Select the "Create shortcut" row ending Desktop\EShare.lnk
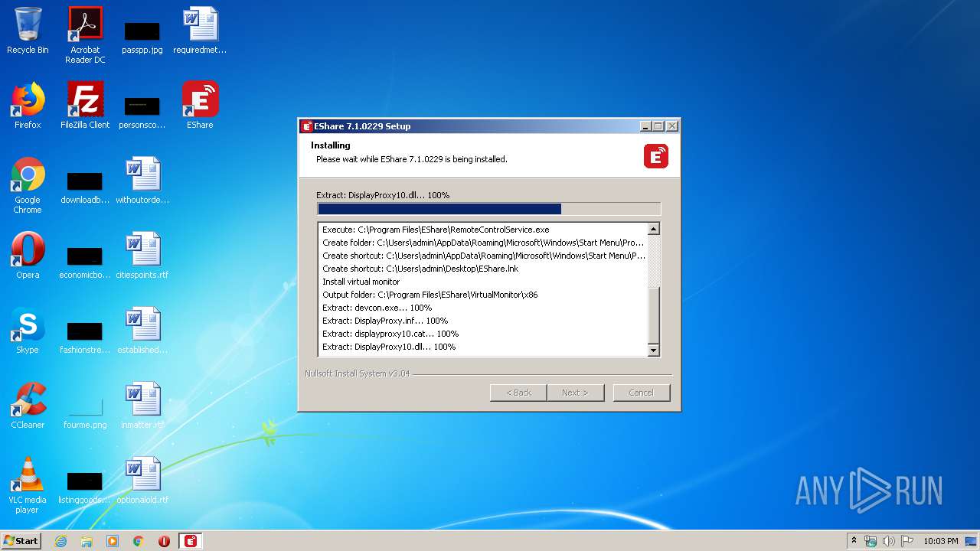This screenshot has height=551, width=980. pos(482,269)
